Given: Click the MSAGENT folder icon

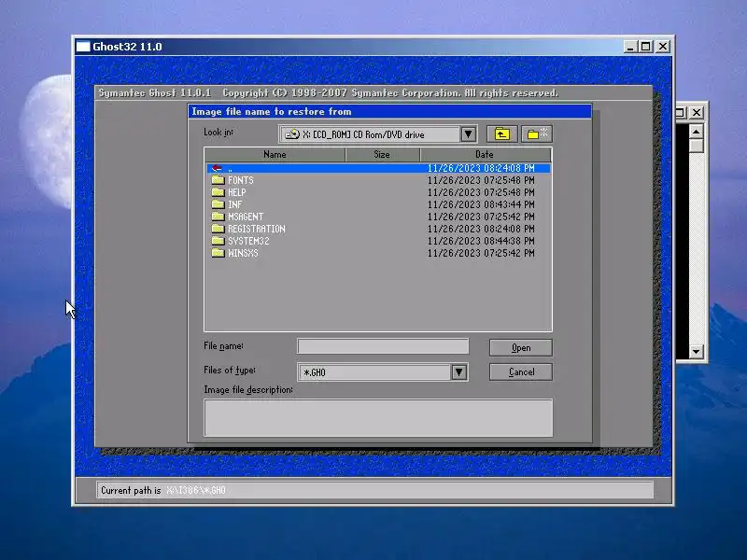Looking at the screenshot, I should pos(218,217).
